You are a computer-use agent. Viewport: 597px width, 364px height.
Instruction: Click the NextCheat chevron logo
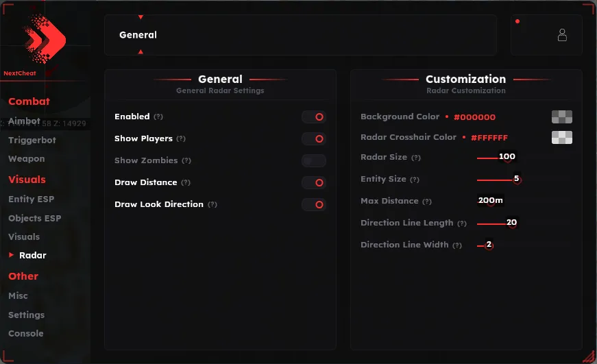pos(45,38)
